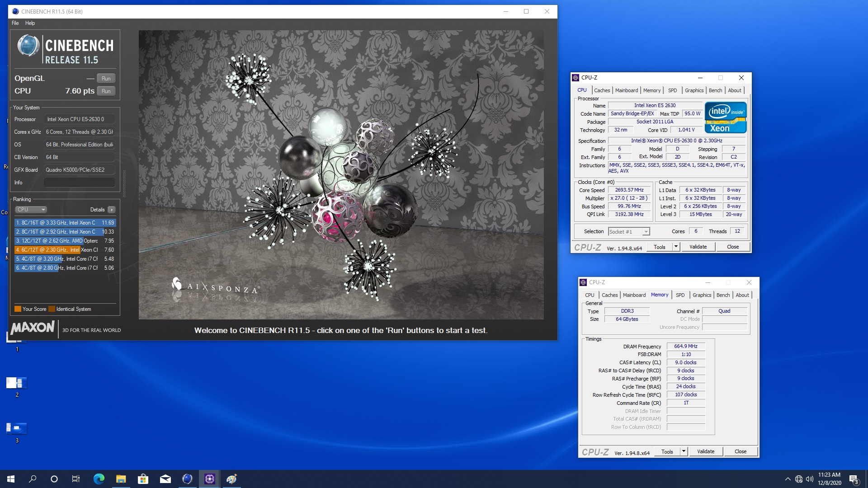Image resolution: width=868 pixels, height=488 pixels.
Task: Switch to Caches tab in lower CPU-Z
Action: tap(609, 295)
